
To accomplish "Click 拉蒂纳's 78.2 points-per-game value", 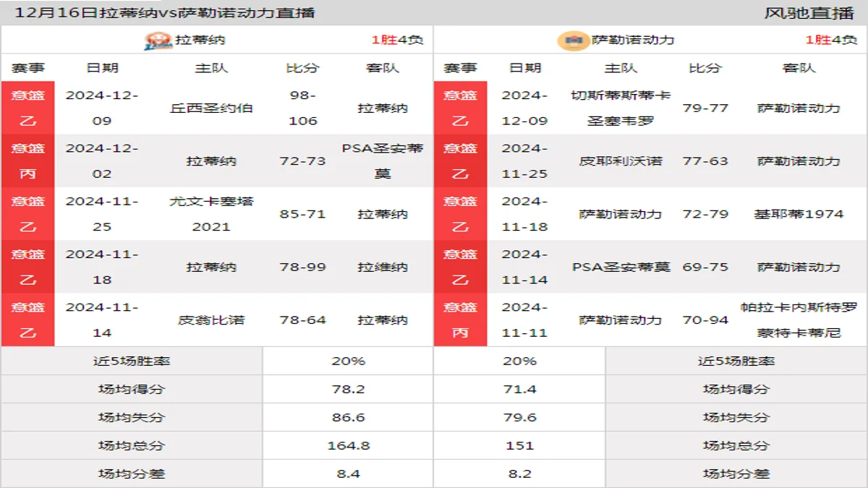I will (x=349, y=389).
